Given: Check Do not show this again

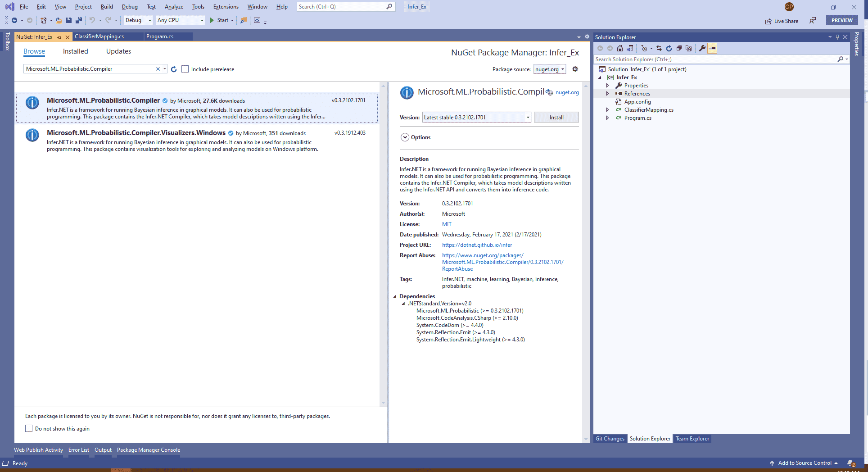Looking at the screenshot, I should pos(29,428).
